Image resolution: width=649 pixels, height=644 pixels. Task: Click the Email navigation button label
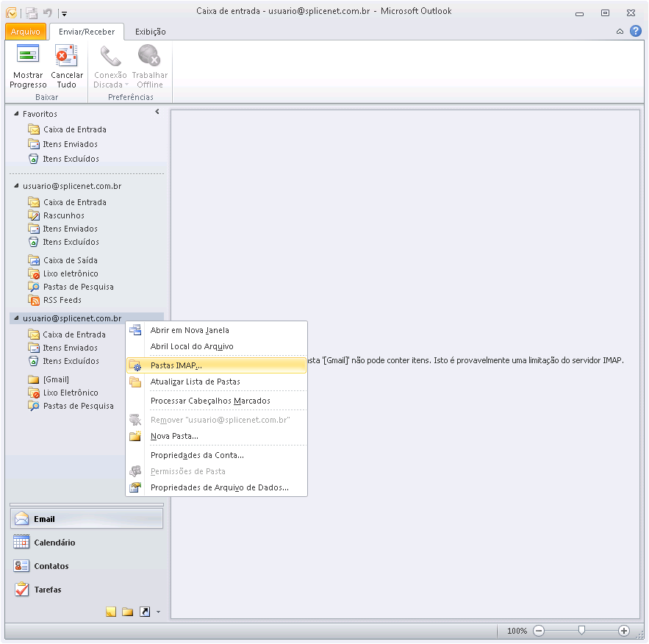[x=44, y=519]
